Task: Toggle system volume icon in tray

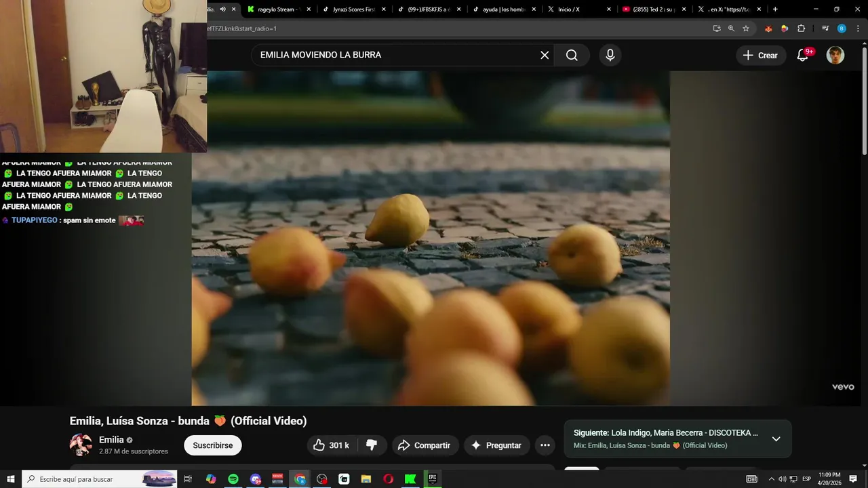Action: coord(782,479)
